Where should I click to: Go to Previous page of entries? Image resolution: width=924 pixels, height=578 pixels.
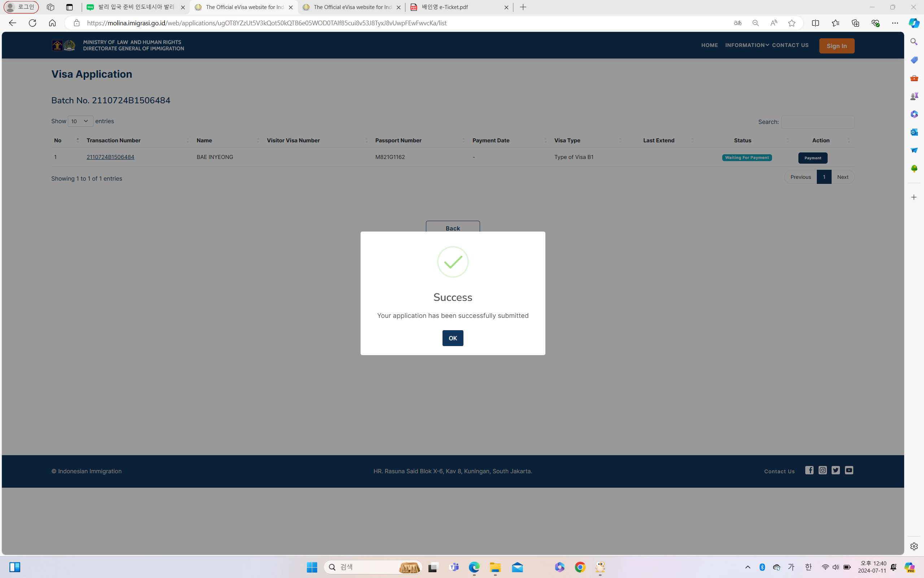tap(800, 177)
